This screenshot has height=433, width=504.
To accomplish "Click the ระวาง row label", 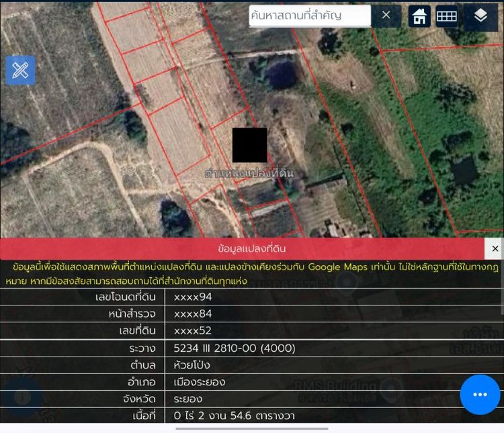I will point(142,348).
